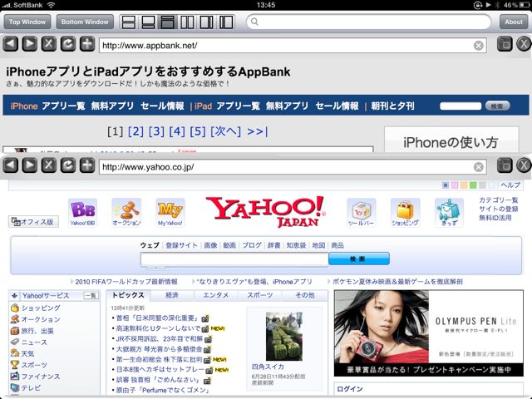Open AppBank's iPhone 無料アプリ menu item
The height and width of the screenshot is (399, 532).
[113, 106]
